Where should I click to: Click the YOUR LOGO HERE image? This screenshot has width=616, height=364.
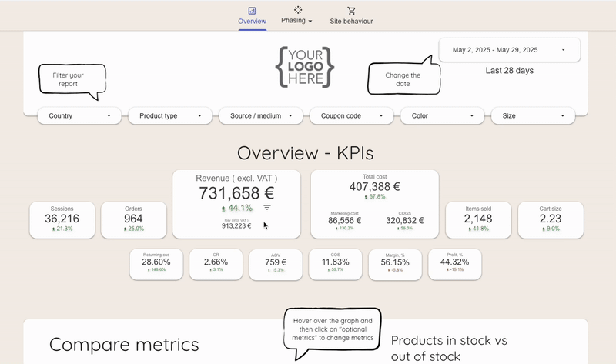(x=303, y=66)
